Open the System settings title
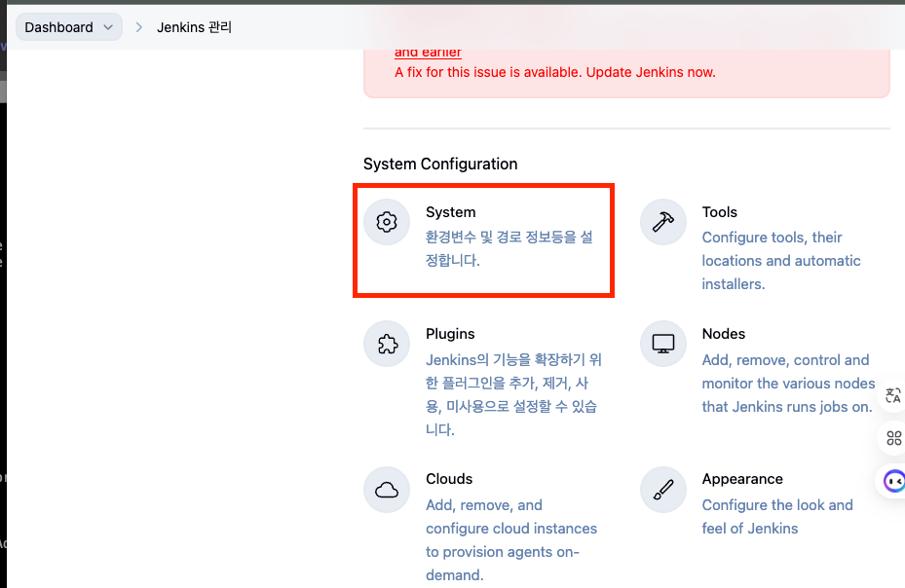Image resolution: width=905 pixels, height=588 pixels. pos(451,212)
